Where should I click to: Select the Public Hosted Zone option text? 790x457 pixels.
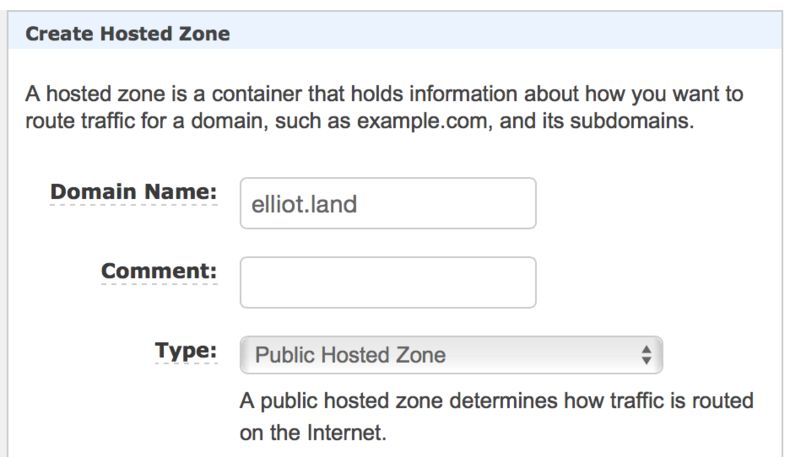tap(350, 355)
